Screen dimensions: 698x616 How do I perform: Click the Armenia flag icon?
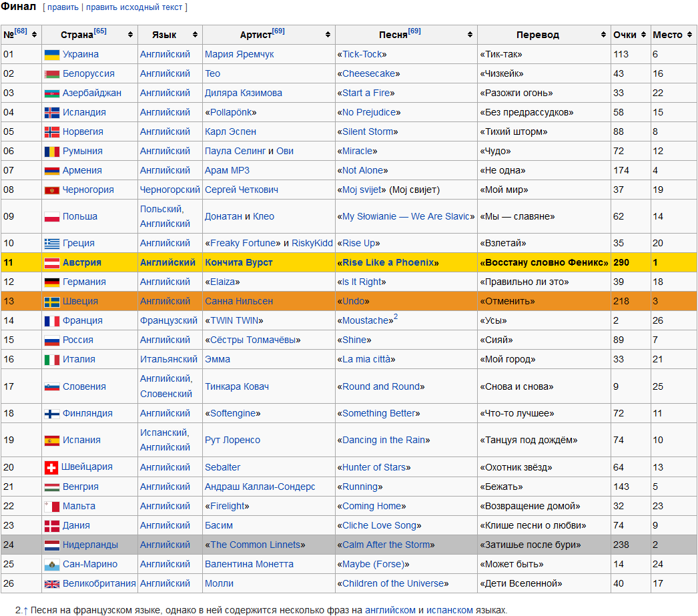[x=52, y=171]
